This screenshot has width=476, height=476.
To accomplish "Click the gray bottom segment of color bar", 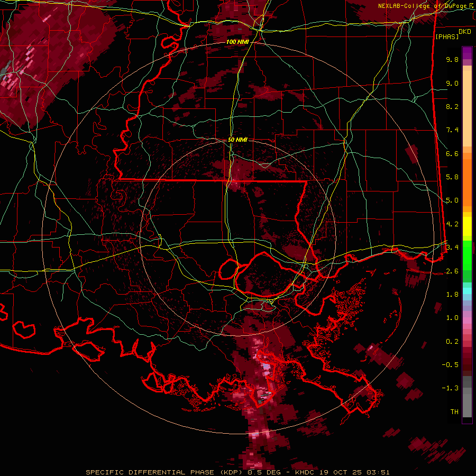I will tap(467, 404).
